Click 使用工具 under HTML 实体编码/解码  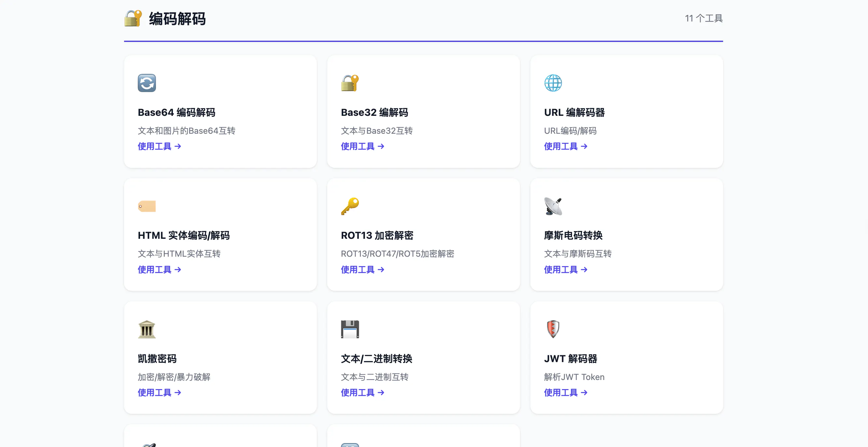point(160,270)
